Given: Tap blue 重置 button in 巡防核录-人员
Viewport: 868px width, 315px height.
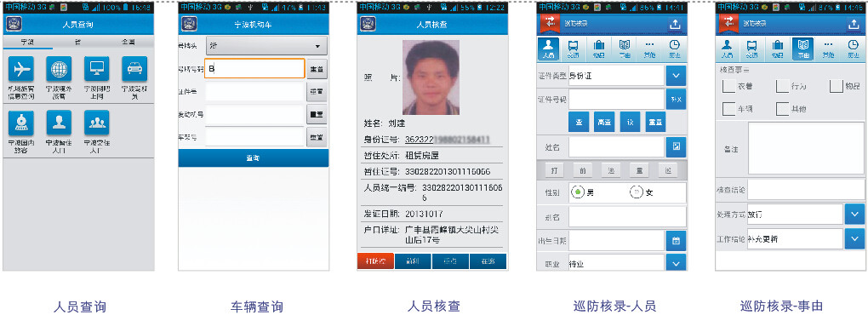Looking at the screenshot, I should coord(655,121).
